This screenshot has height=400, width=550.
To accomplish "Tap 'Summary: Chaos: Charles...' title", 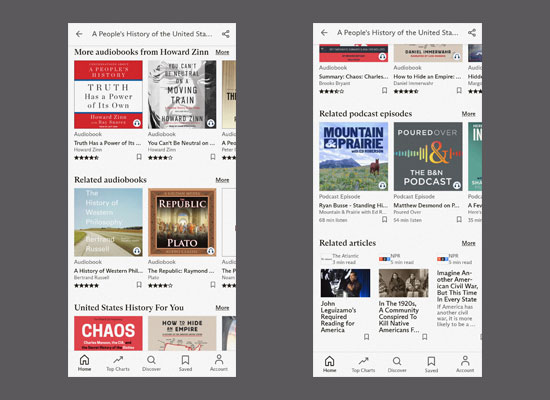I will [354, 76].
